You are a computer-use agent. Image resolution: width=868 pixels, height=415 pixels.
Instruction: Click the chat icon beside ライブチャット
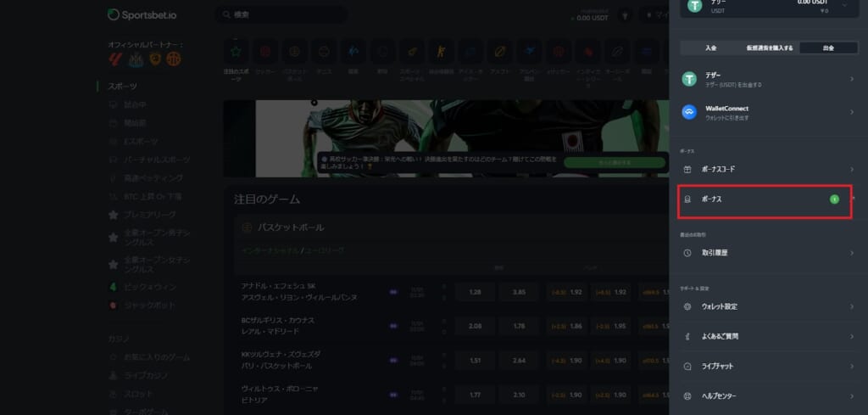(x=687, y=367)
